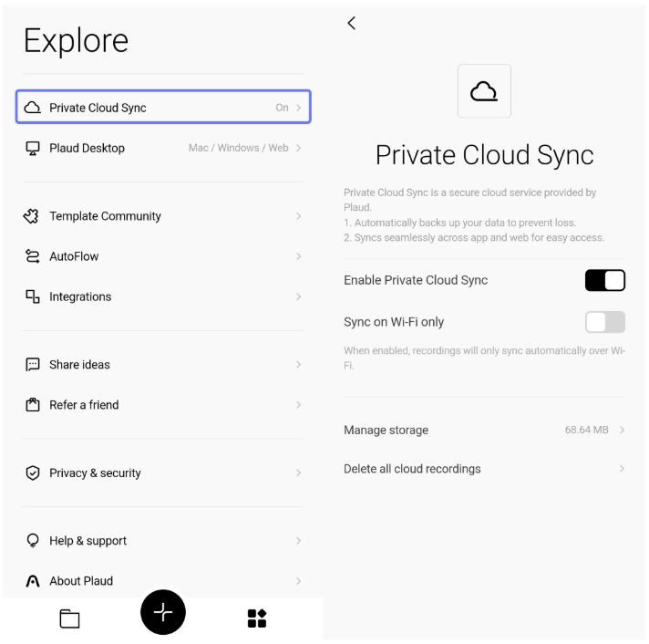Click the On status text
The height and width of the screenshot is (644, 649).
(x=282, y=108)
